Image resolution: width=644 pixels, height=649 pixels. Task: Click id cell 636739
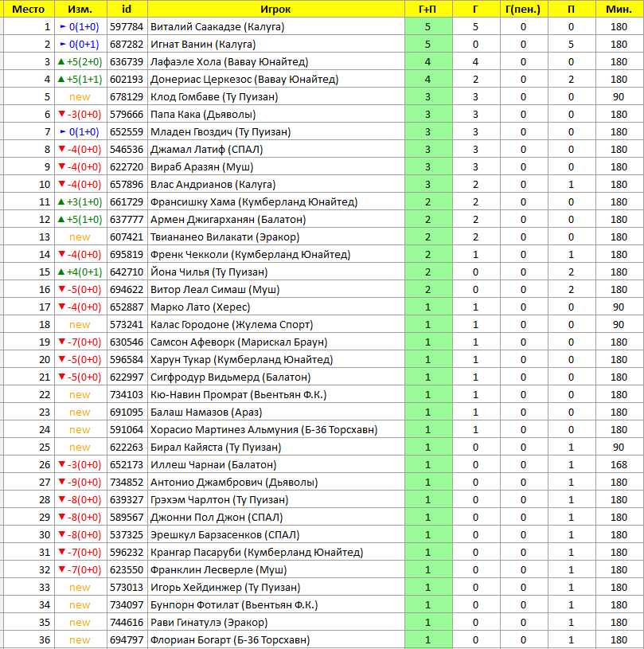pos(127,61)
